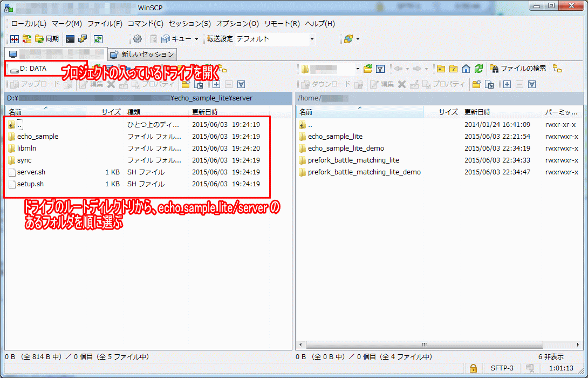This screenshot has height=378, width=588.
Task: Expand the globe icon dropdown arrow
Action: click(358, 39)
